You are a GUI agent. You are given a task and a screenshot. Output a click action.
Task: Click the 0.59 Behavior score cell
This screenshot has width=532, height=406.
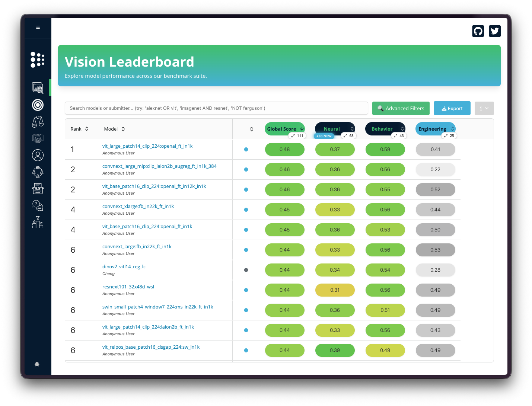[x=385, y=149]
